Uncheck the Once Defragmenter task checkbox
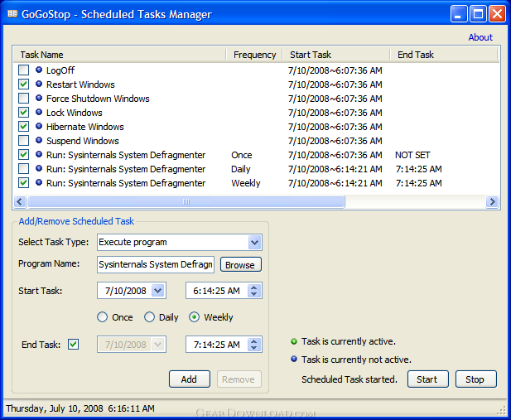Screen dimensions: 511x420 [23, 155]
